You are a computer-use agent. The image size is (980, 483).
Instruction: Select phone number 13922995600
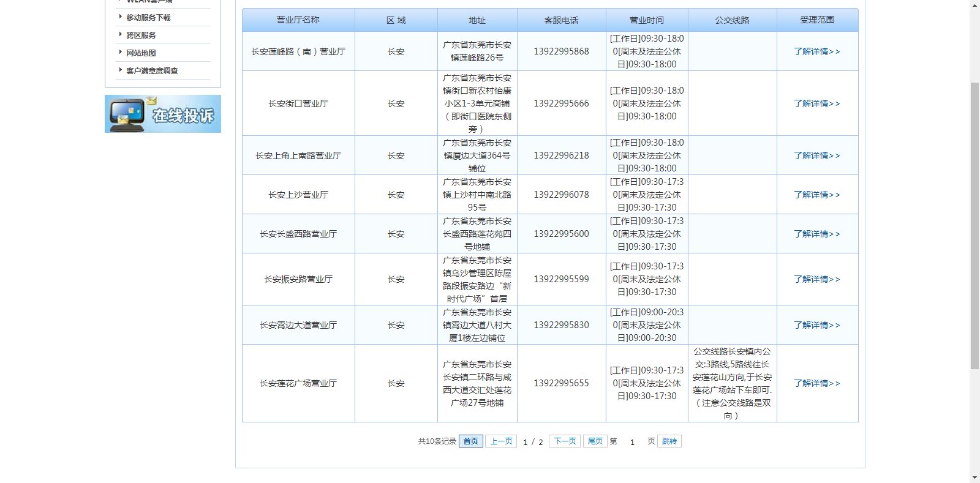pyautogui.click(x=562, y=234)
